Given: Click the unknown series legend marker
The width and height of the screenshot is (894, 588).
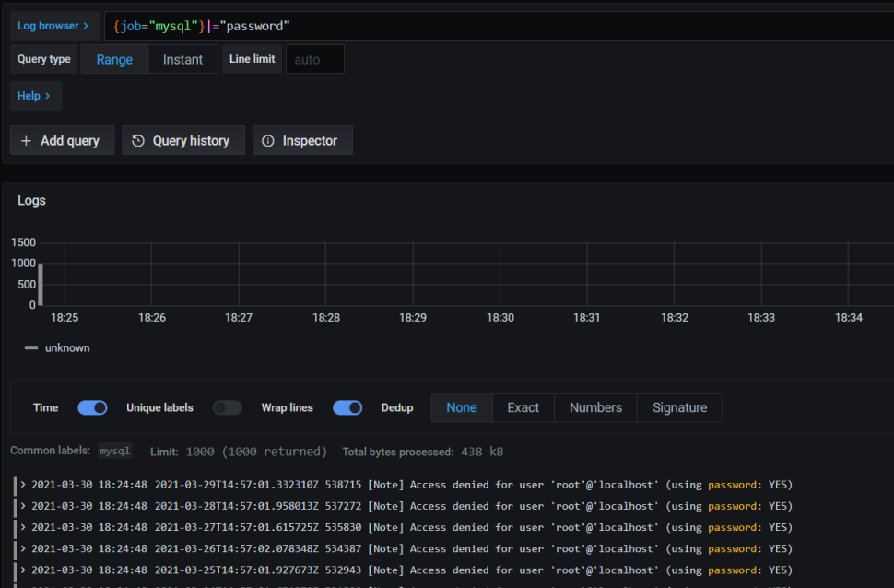Looking at the screenshot, I should tap(31, 348).
